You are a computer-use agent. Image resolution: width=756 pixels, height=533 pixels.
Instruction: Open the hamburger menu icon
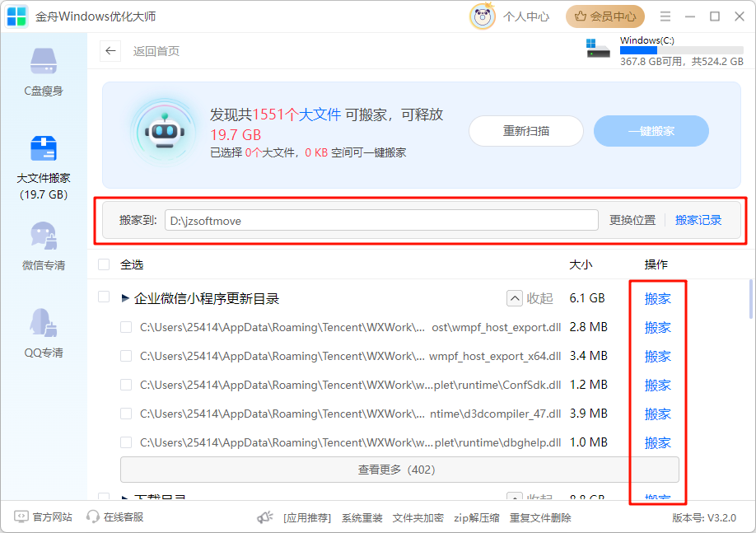[x=665, y=16]
